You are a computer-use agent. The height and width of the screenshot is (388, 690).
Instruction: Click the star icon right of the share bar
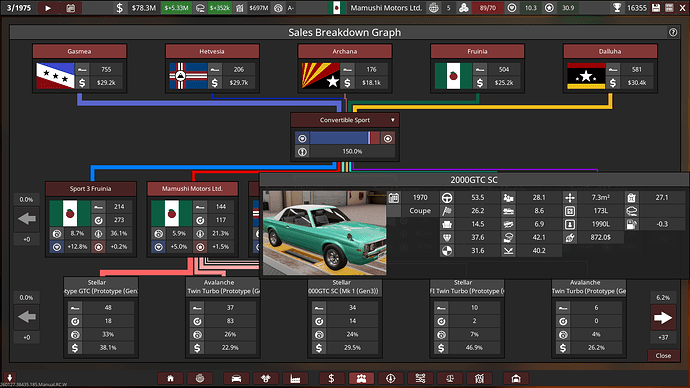click(388, 139)
